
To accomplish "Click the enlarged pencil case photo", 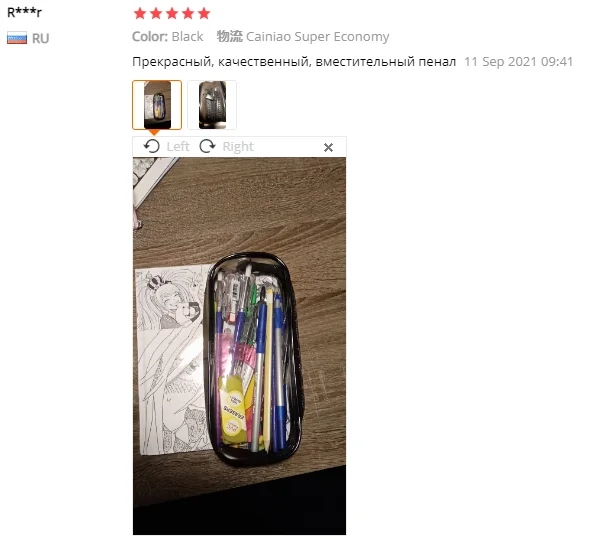I will pos(240,346).
